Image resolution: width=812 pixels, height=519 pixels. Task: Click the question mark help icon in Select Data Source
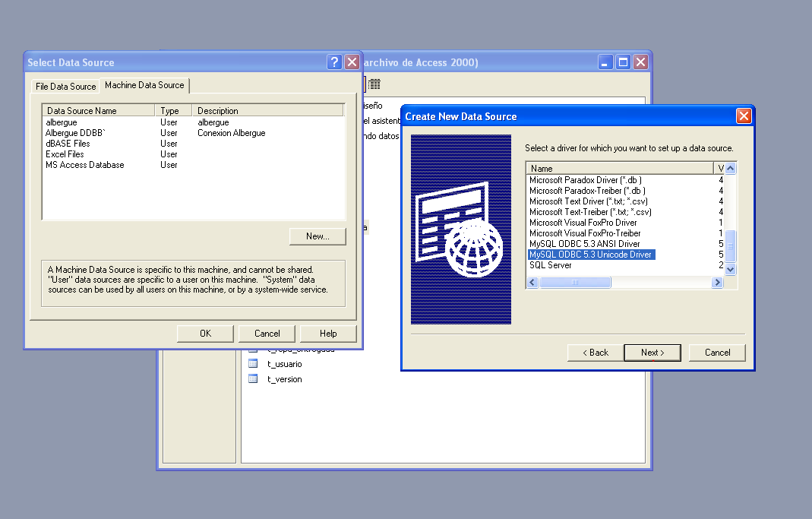tap(334, 62)
